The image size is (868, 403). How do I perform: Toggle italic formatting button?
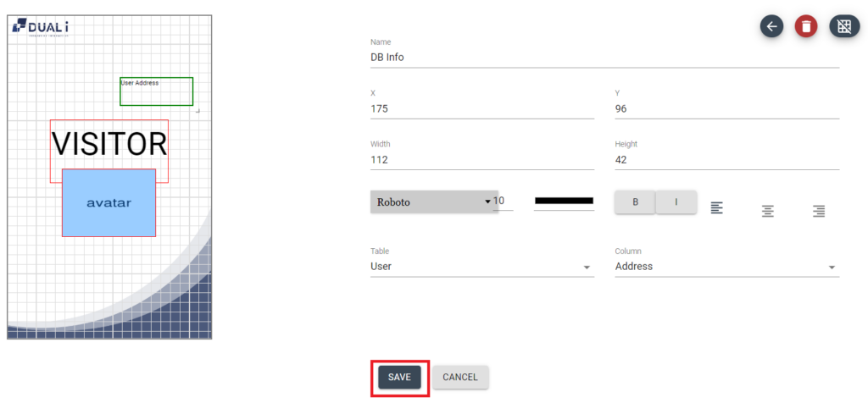pos(676,202)
